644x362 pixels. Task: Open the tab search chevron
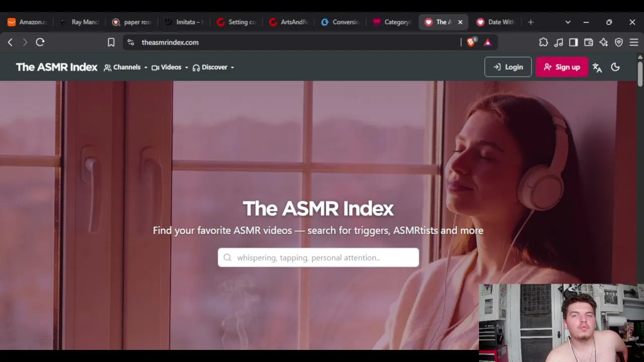coord(568,22)
